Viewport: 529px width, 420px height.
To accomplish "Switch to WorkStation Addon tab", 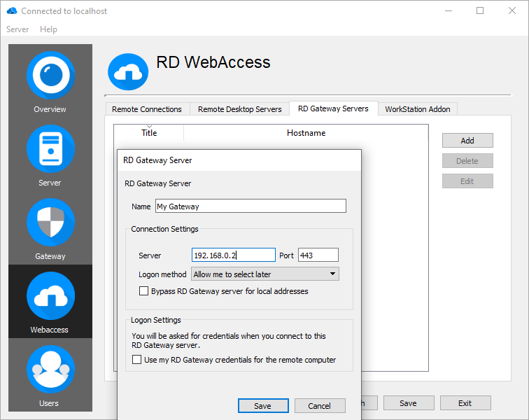I will click(418, 109).
